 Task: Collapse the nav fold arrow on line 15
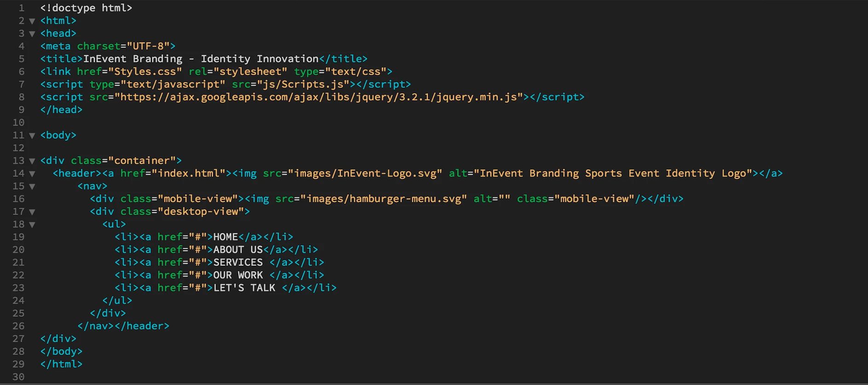pos(32,187)
